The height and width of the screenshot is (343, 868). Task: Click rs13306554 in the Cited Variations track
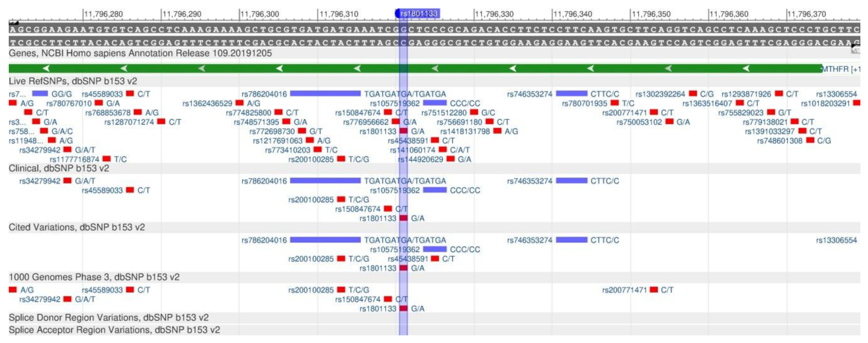[836, 241]
